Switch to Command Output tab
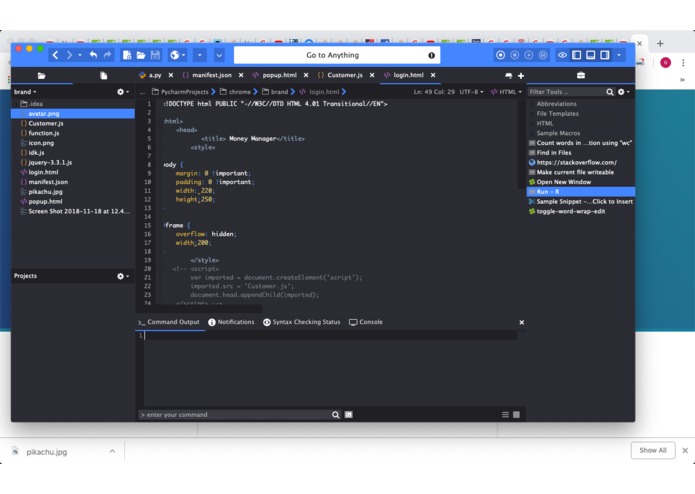Screen dimensions: 695x494 click(169, 322)
